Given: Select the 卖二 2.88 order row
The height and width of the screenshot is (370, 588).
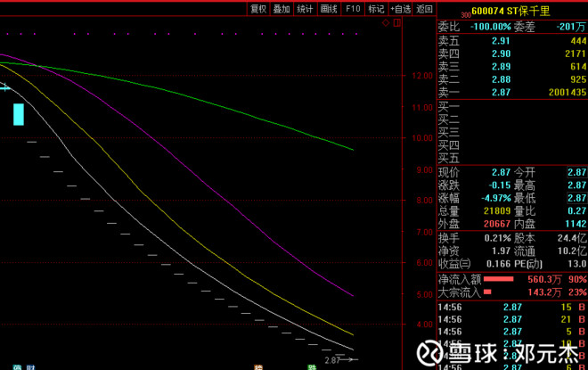Looking at the screenshot, I should [512, 79].
